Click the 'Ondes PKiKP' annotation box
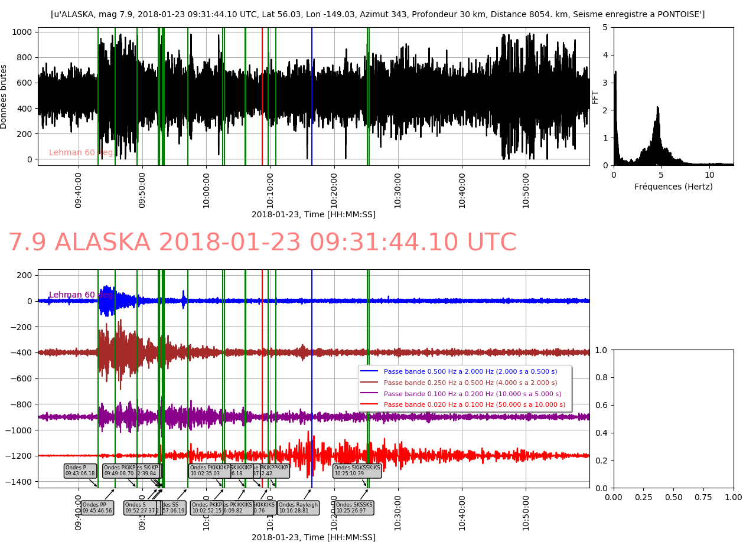The image size is (756, 542). point(120,471)
